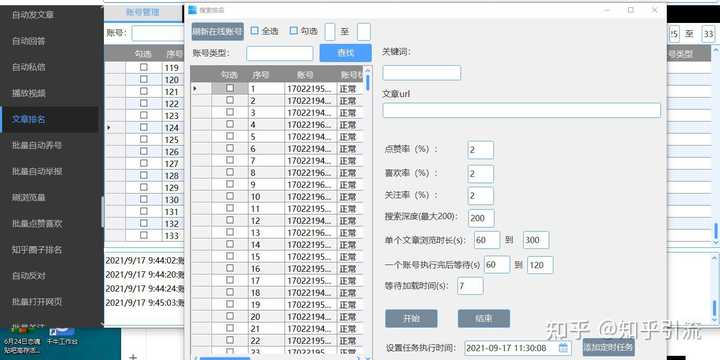
Task: Open 知乎圈子排名 sidebar item
Action: click(x=37, y=250)
